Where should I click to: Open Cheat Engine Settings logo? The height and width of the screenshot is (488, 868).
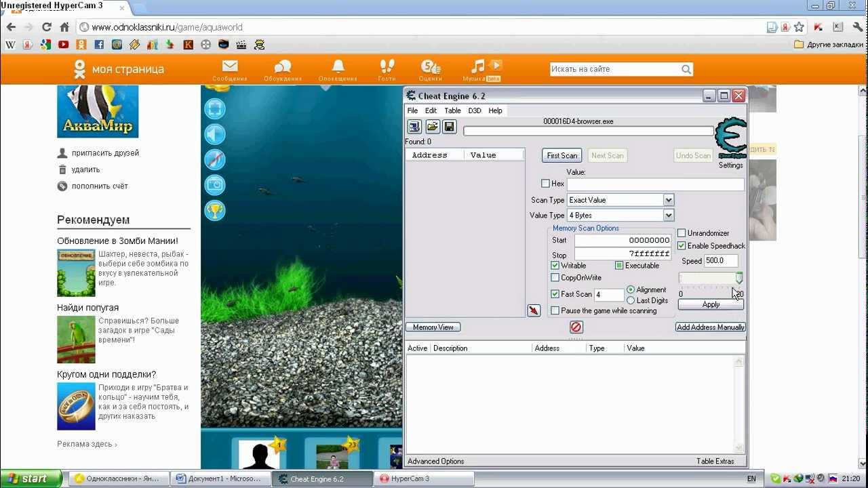click(730, 139)
